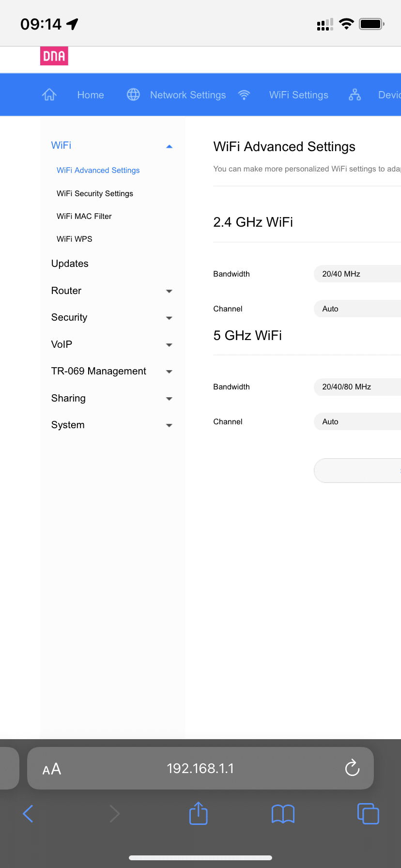401x868 pixels.
Task: Reload the page with the refresh icon
Action: coord(352,768)
